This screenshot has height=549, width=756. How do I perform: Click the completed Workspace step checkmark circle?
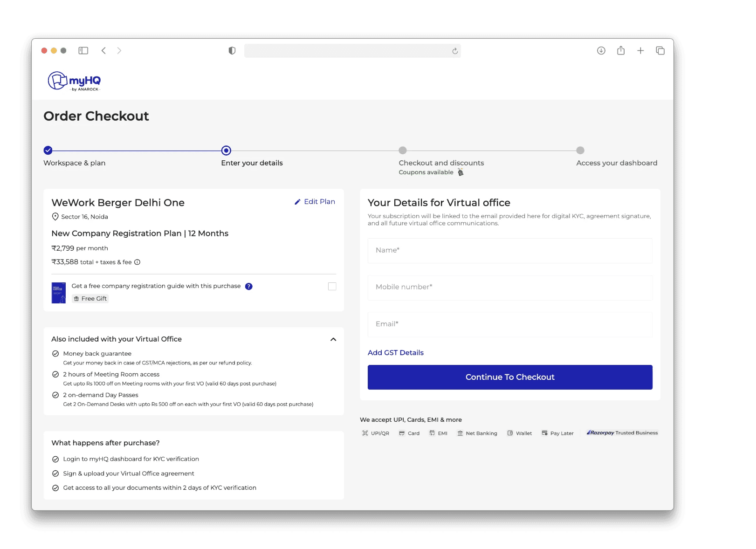[48, 150]
